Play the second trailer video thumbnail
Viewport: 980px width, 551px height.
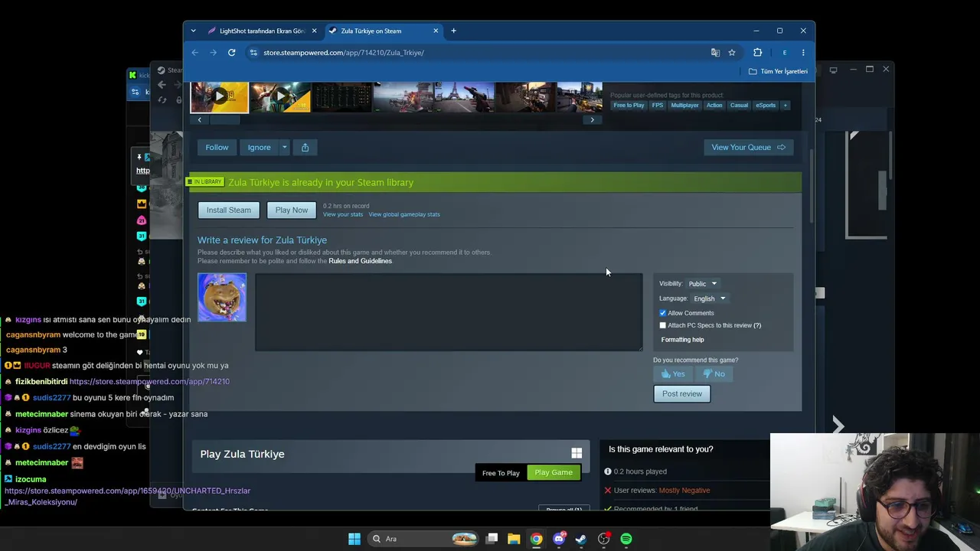(x=280, y=96)
